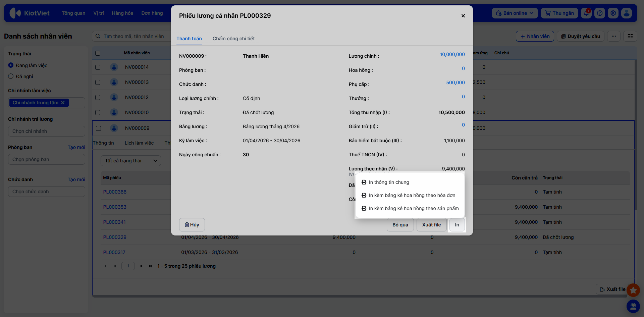Switch to Thanh toán tab
Image resolution: width=644 pixels, height=317 pixels.
click(189, 39)
